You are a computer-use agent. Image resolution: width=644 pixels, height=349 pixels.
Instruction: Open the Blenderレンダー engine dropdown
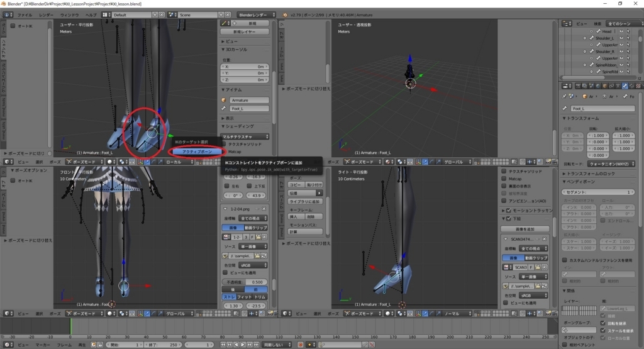[257, 15]
